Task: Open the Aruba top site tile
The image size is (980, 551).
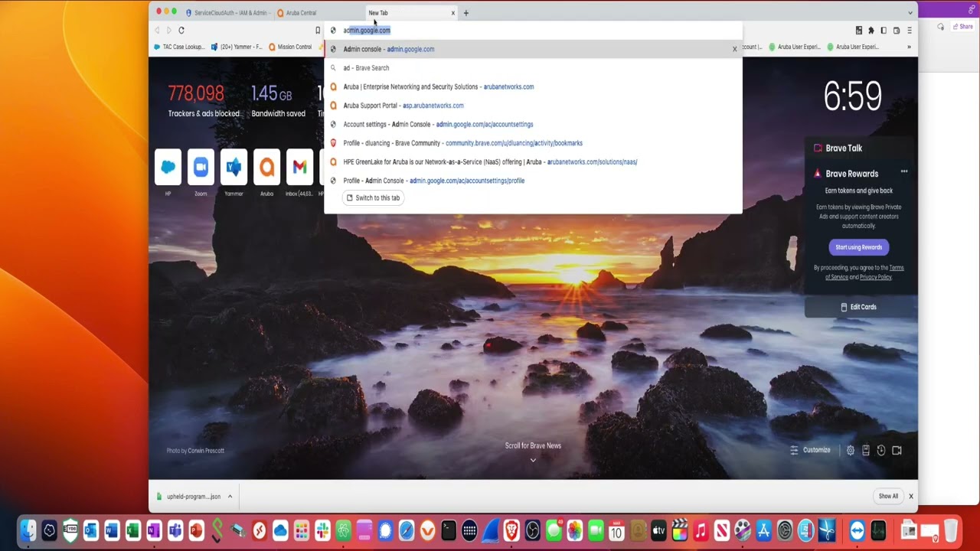Action: pos(266,167)
